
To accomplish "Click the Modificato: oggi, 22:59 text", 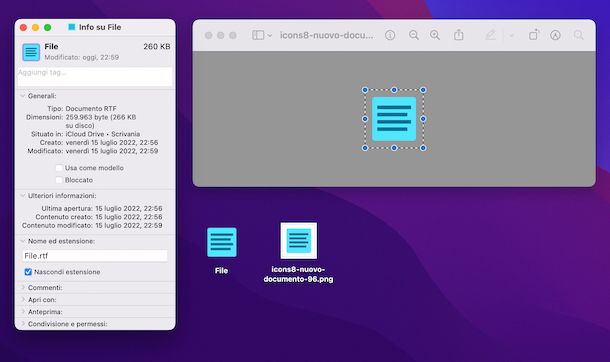I will click(82, 57).
